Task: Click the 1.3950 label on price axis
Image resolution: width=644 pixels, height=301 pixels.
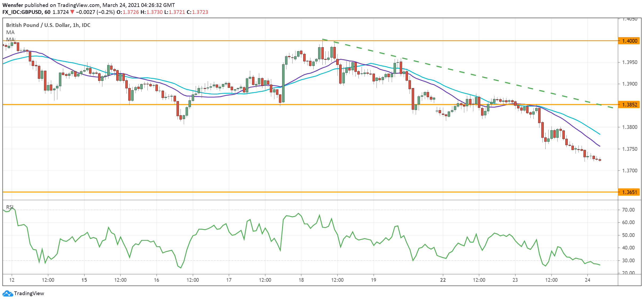Action: [630, 62]
